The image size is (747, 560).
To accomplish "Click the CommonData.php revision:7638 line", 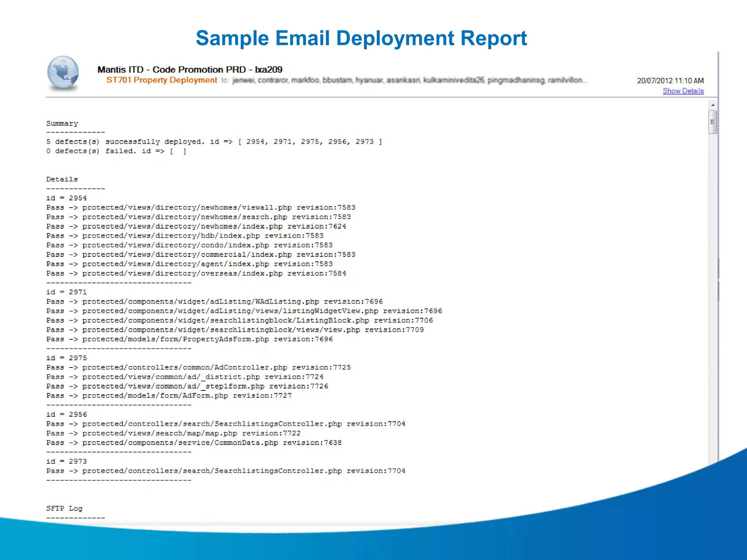I will tap(194, 443).
